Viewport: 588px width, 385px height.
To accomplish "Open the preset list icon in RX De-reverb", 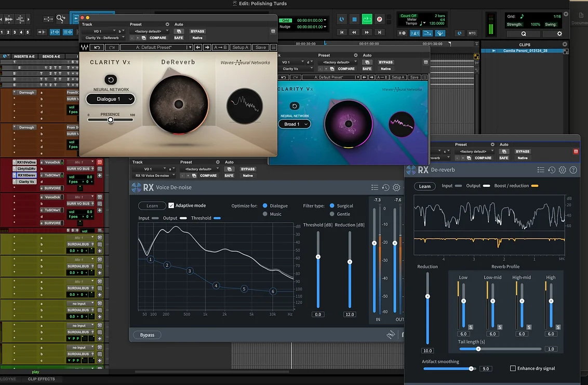I will coord(541,170).
